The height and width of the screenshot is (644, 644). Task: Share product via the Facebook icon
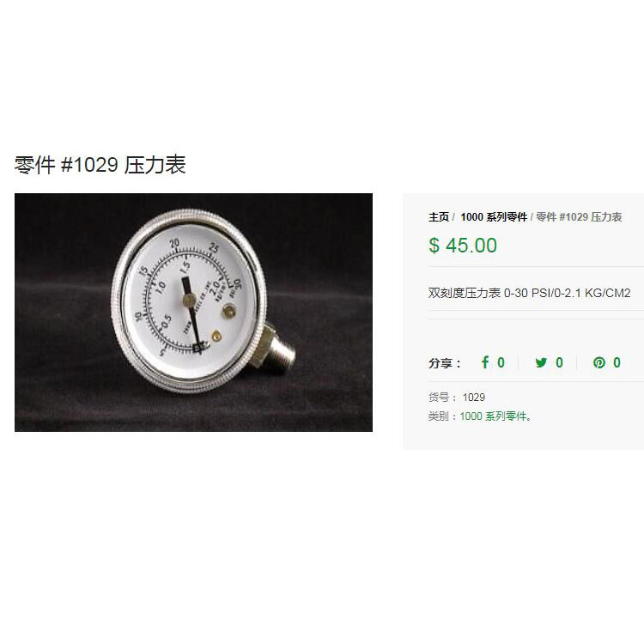coord(485,362)
